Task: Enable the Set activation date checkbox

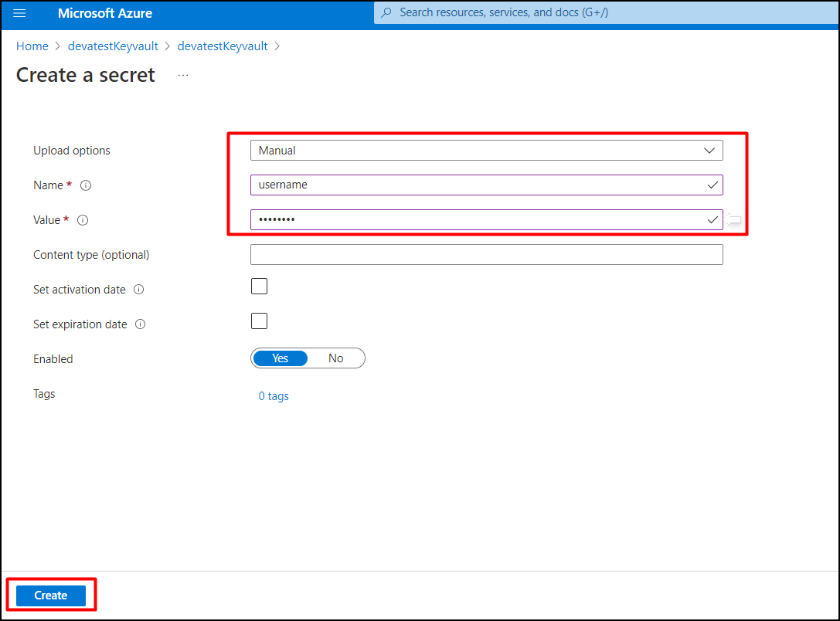Action: click(x=260, y=287)
